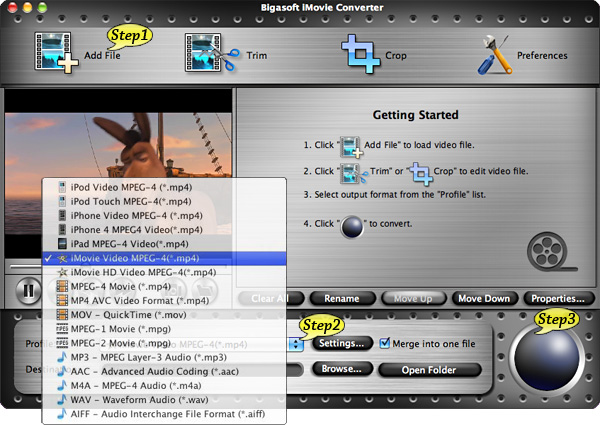Open the Trim scissors tool
Viewport: 600px width, 425px height.
pos(211,53)
